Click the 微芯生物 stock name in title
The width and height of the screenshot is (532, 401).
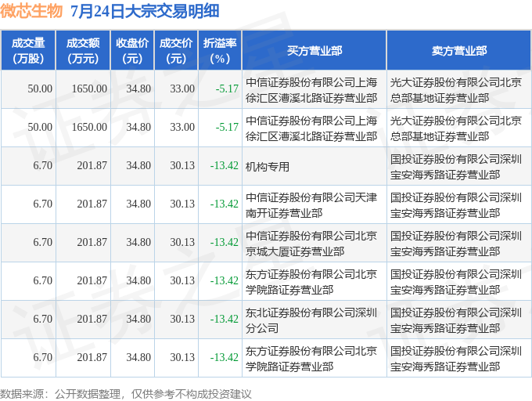coord(31,11)
